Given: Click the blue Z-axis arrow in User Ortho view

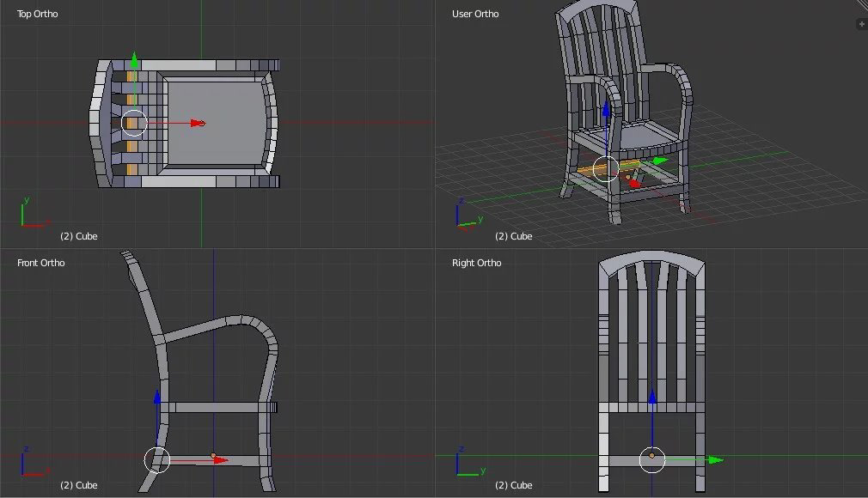Looking at the screenshot, I should pyautogui.click(x=606, y=109).
